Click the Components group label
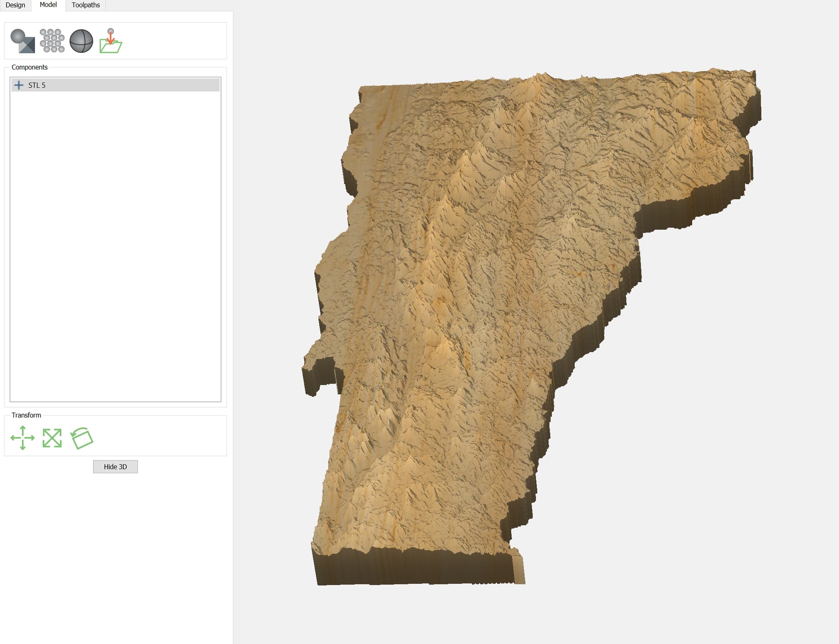This screenshot has width=839, height=644. click(29, 67)
